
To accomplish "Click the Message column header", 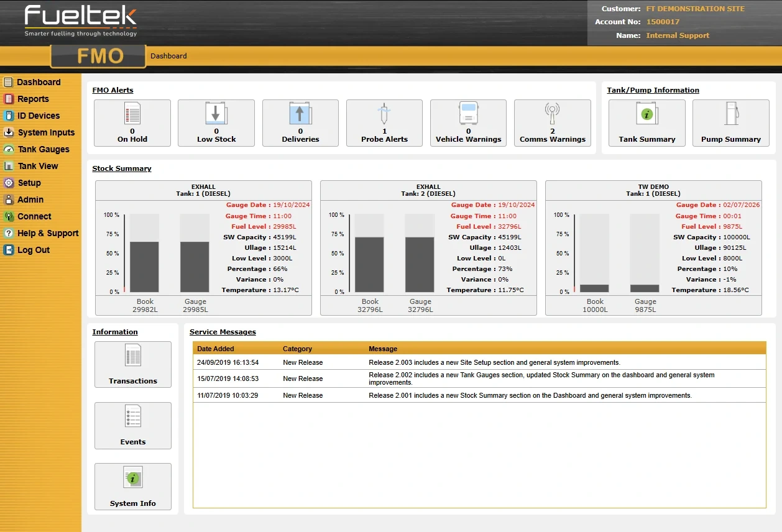I will point(383,349).
